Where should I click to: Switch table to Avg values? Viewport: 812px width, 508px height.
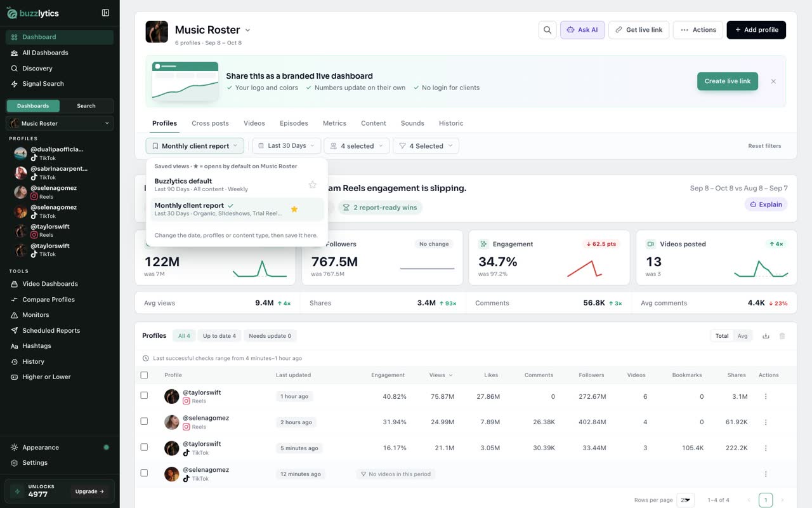[742, 336]
